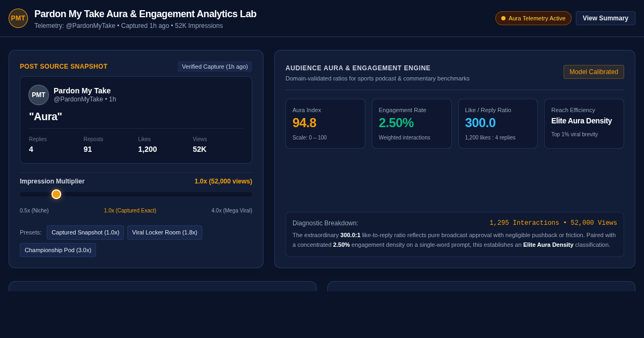The image size is (644, 338).
Task: Click 1,295 Interactions • 52,000 Views readout
Action: (553, 223)
